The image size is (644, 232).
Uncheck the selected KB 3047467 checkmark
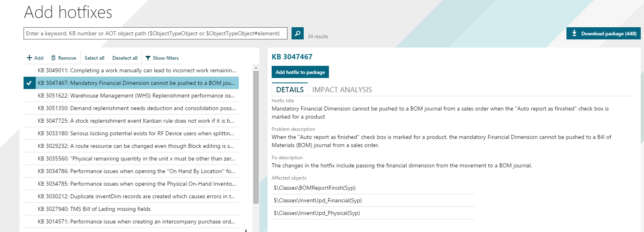29,83
